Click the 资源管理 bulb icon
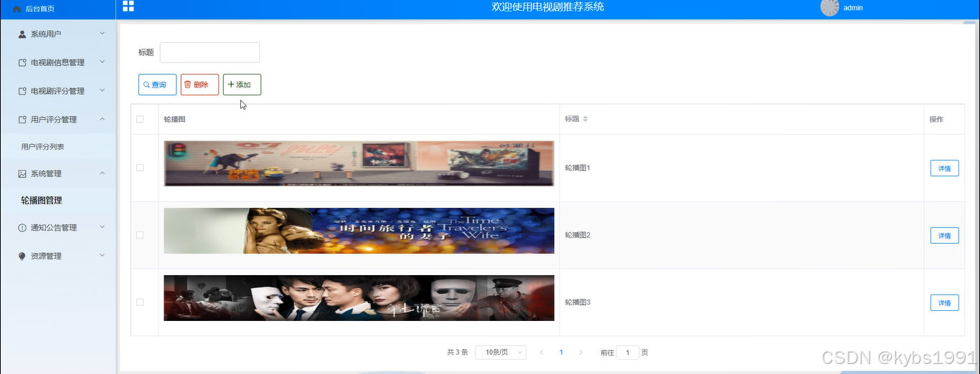980x374 pixels. (22, 256)
